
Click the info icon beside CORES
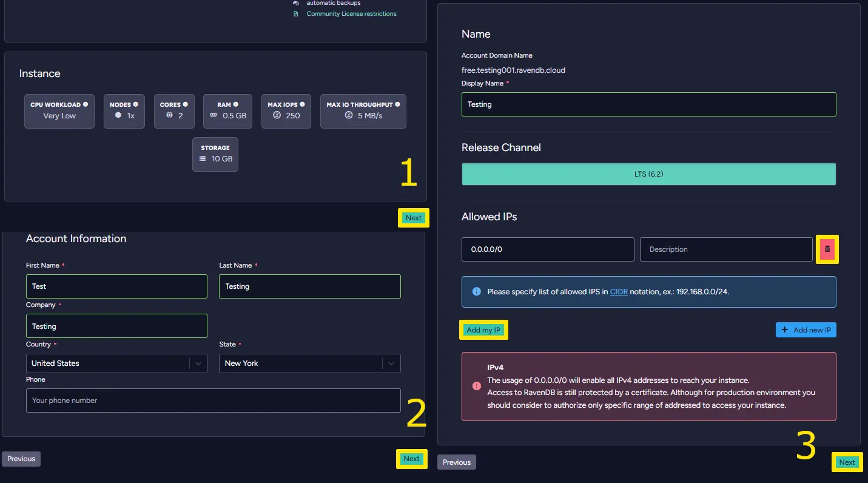point(185,104)
